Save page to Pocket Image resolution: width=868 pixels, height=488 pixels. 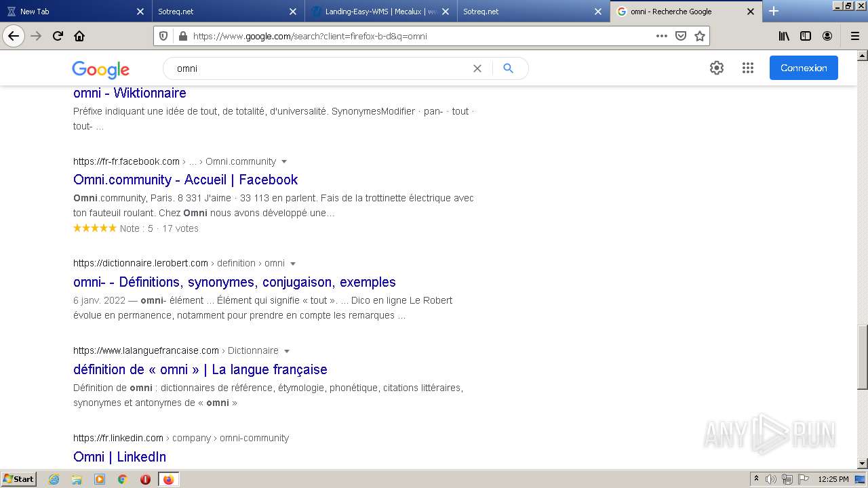pyautogui.click(x=681, y=36)
